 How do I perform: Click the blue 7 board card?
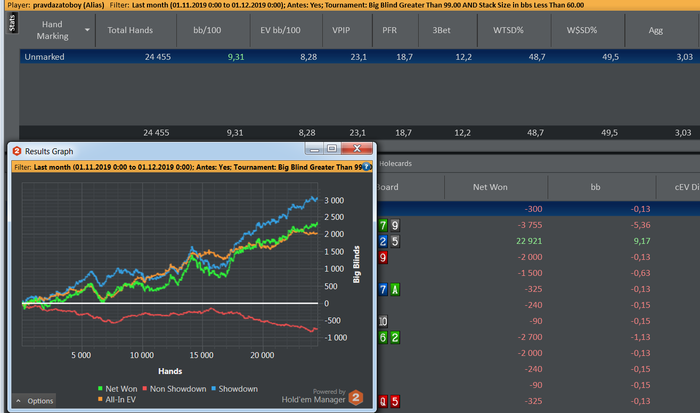pos(383,289)
